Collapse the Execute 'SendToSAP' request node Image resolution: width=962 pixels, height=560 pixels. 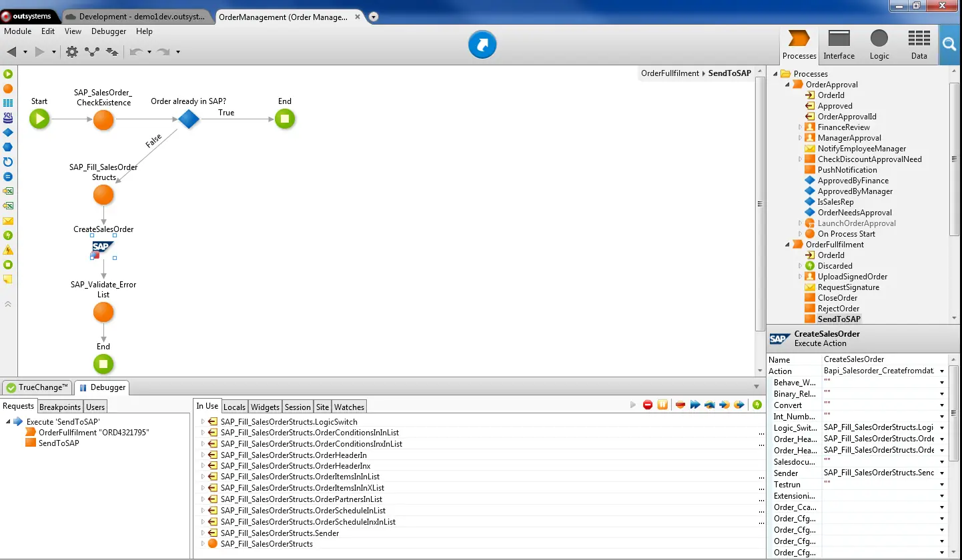point(8,422)
